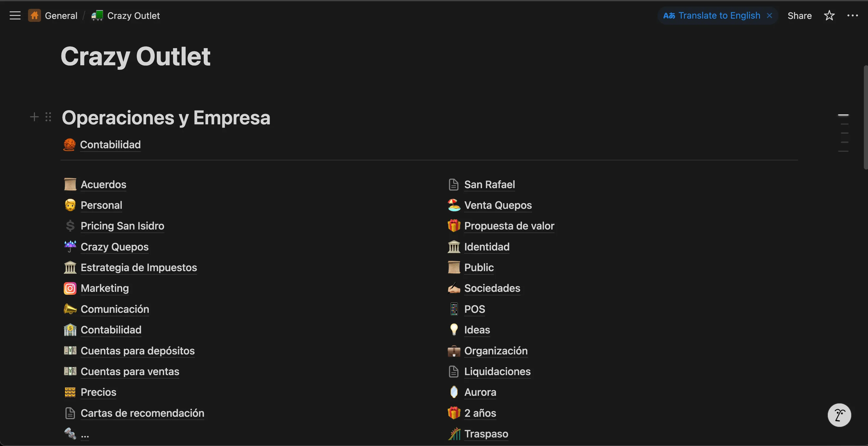Go to General in breadcrumb
This screenshot has width=868, height=446.
pos(61,16)
